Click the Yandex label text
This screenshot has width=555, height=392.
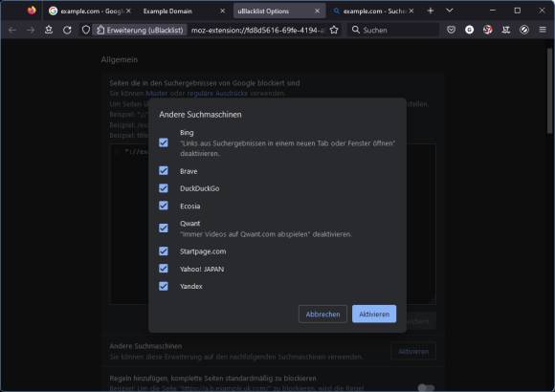click(191, 287)
